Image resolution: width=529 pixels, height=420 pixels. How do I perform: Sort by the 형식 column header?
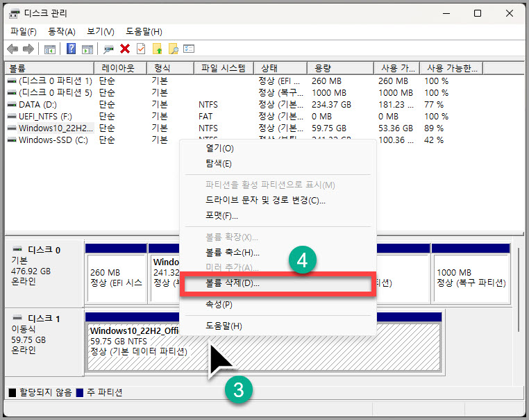(x=171, y=68)
